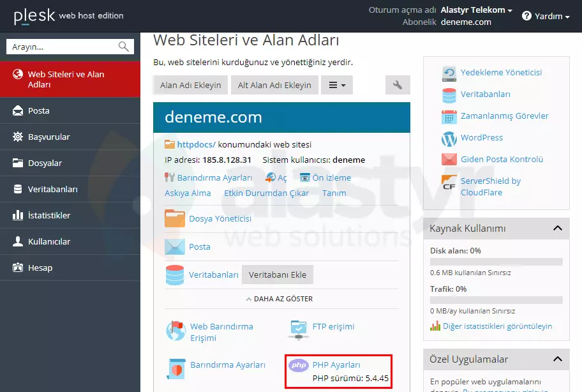Click the Dosya Yöneticisi folder icon
This screenshot has height=392, width=582.
(175, 218)
